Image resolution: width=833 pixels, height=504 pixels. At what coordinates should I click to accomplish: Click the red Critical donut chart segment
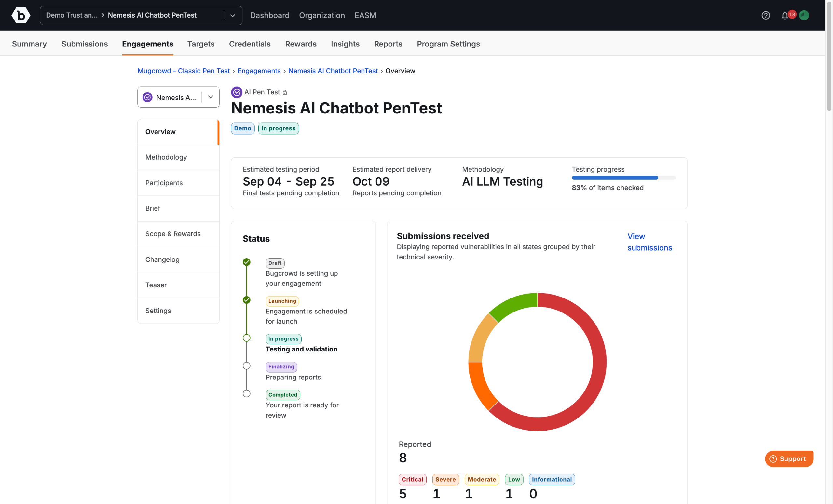point(599,362)
